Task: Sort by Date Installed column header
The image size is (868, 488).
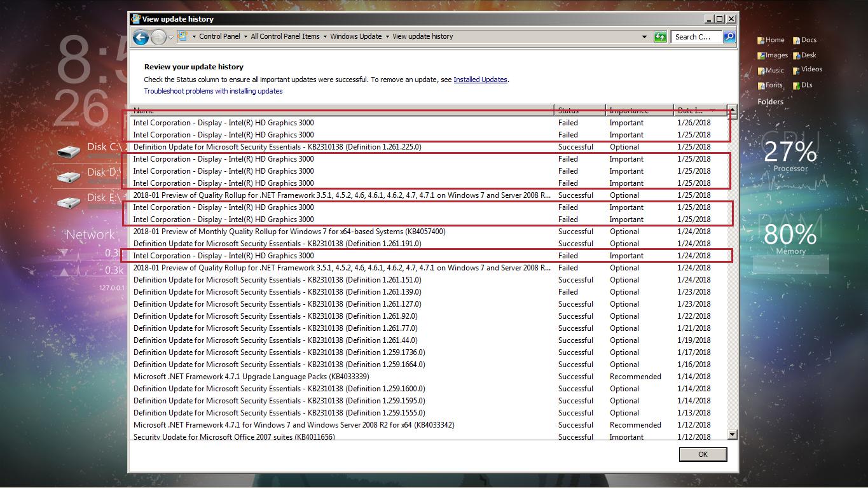Action: pyautogui.click(x=699, y=110)
